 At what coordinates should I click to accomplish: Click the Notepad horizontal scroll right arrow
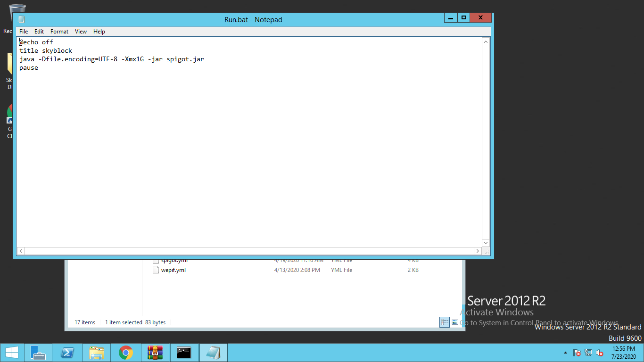(478, 251)
